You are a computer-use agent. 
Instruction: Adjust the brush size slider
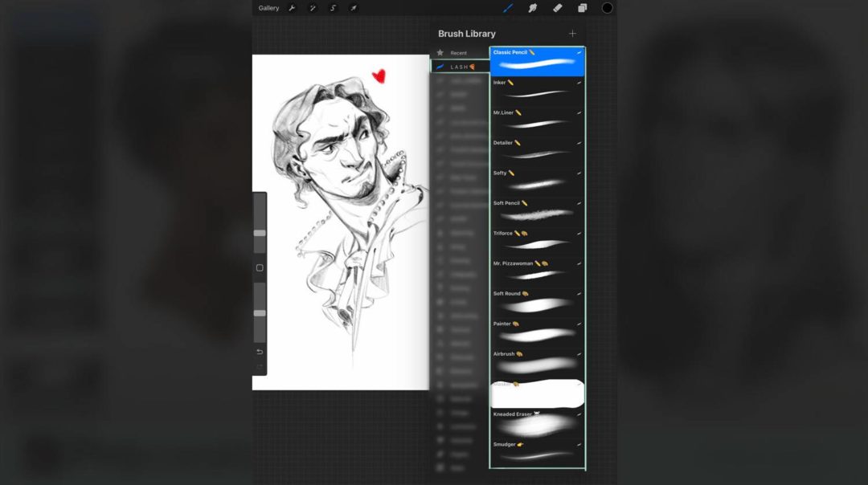click(x=259, y=233)
